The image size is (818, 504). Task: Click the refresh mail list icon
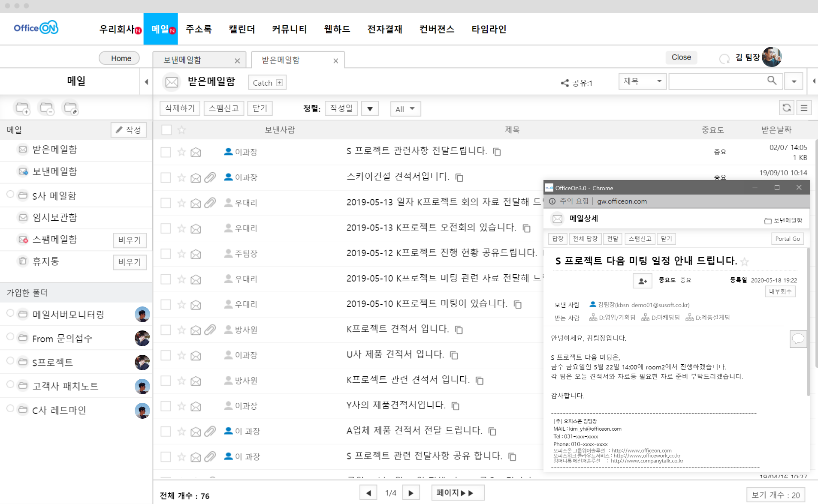click(786, 108)
